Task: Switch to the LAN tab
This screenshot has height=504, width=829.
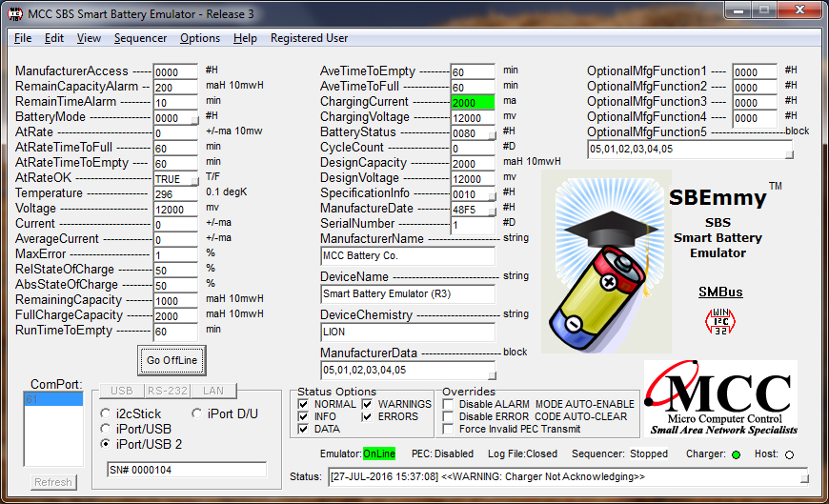Action: tap(213, 391)
